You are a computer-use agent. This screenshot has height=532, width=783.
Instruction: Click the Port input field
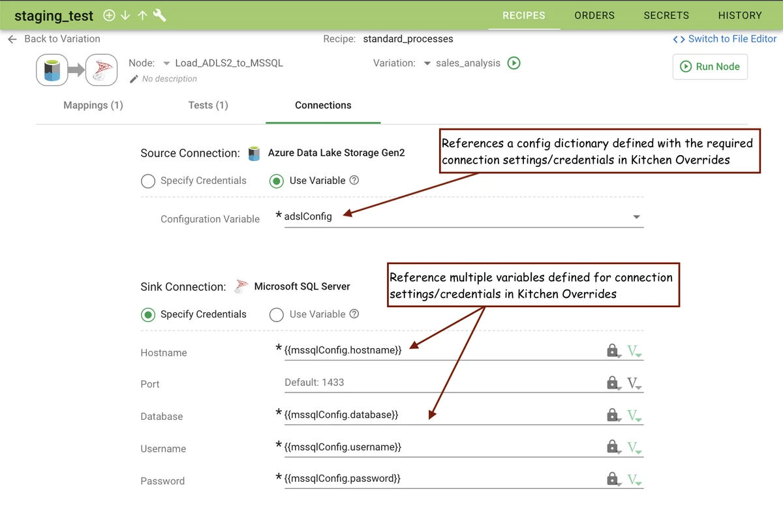pyautogui.click(x=444, y=383)
